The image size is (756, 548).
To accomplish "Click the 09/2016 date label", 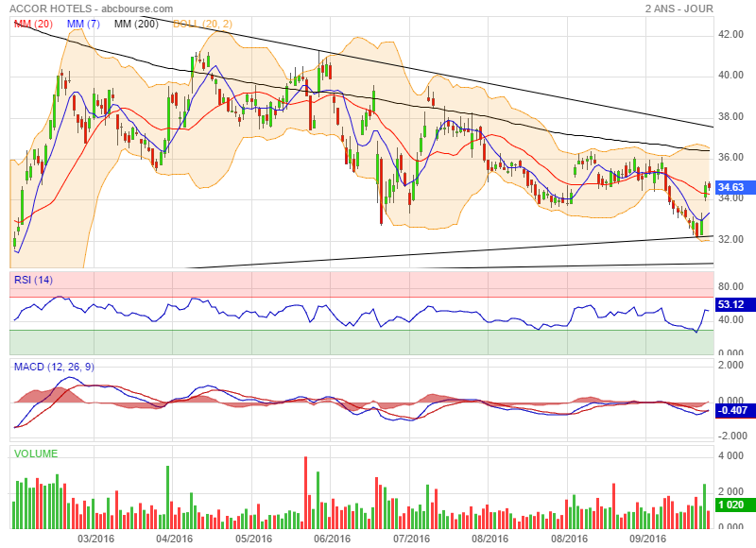I will tap(648, 539).
